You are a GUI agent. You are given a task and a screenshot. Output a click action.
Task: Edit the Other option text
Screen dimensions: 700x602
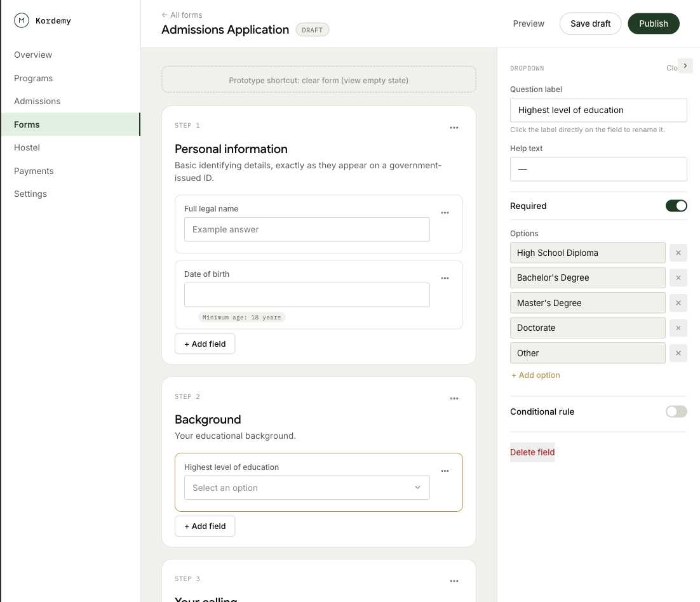pyautogui.click(x=588, y=353)
